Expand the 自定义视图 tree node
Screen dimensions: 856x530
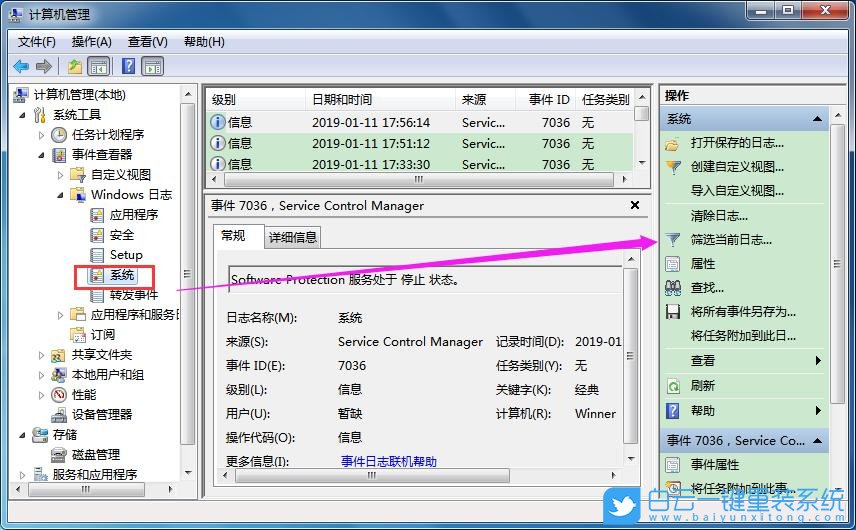[x=61, y=175]
